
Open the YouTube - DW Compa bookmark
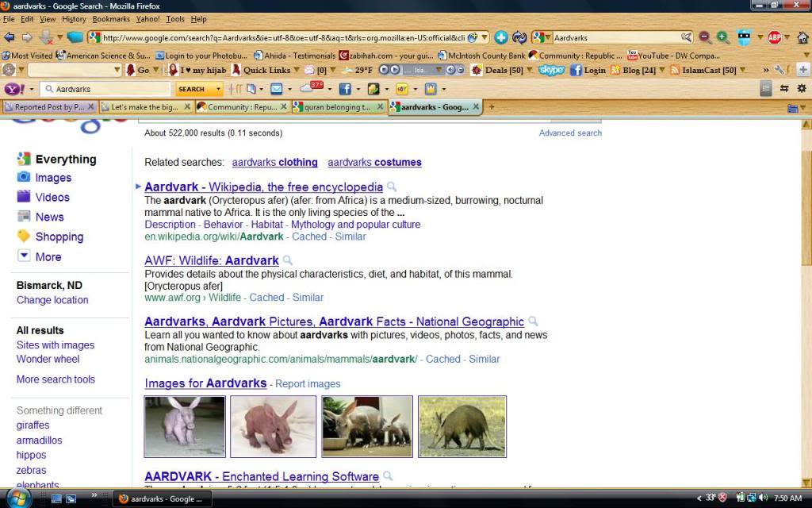pos(673,56)
